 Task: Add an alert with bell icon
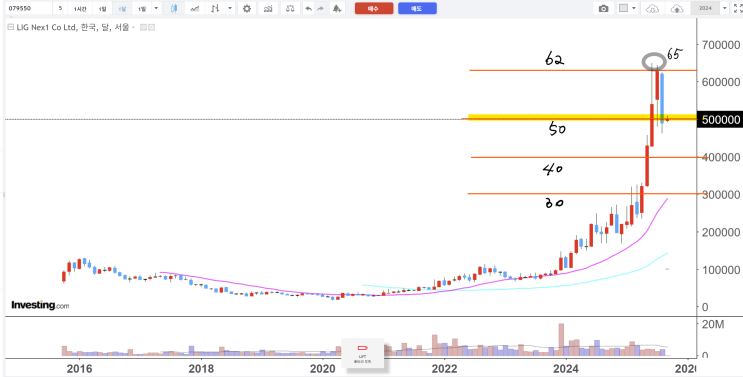pos(337,9)
